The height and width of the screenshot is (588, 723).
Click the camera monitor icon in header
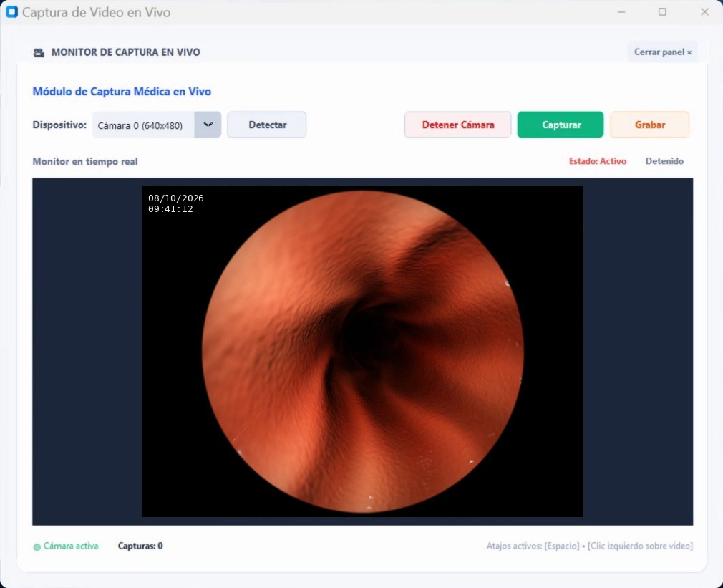(x=39, y=52)
